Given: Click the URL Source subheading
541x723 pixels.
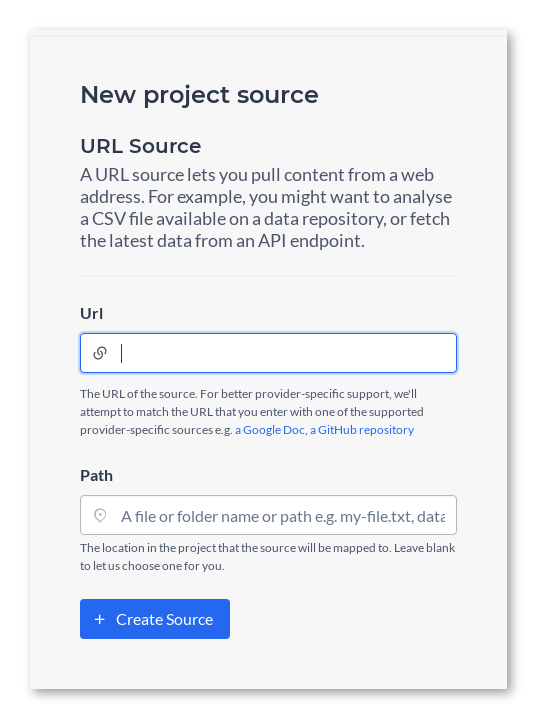Looking at the screenshot, I should (x=141, y=146).
